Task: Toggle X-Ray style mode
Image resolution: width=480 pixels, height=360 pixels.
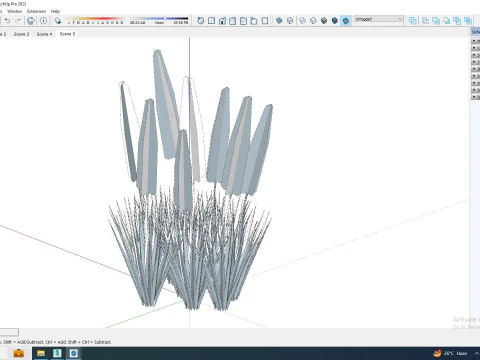Action: [279, 21]
